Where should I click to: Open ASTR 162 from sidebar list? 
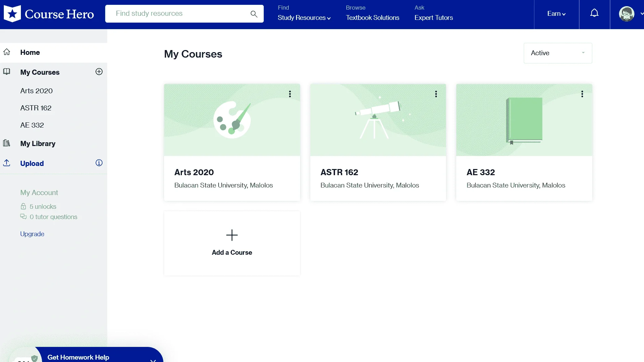[36, 108]
